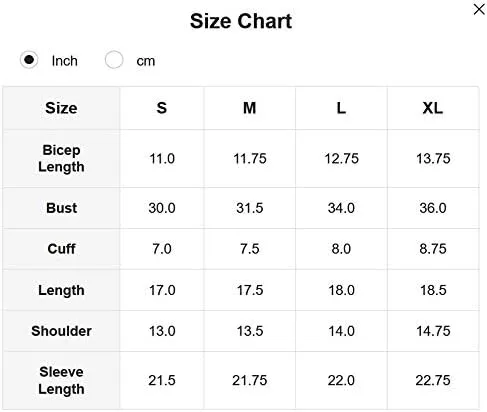Click the Cuff row label
This screenshot has width=487, height=412.
click(x=61, y=249)
